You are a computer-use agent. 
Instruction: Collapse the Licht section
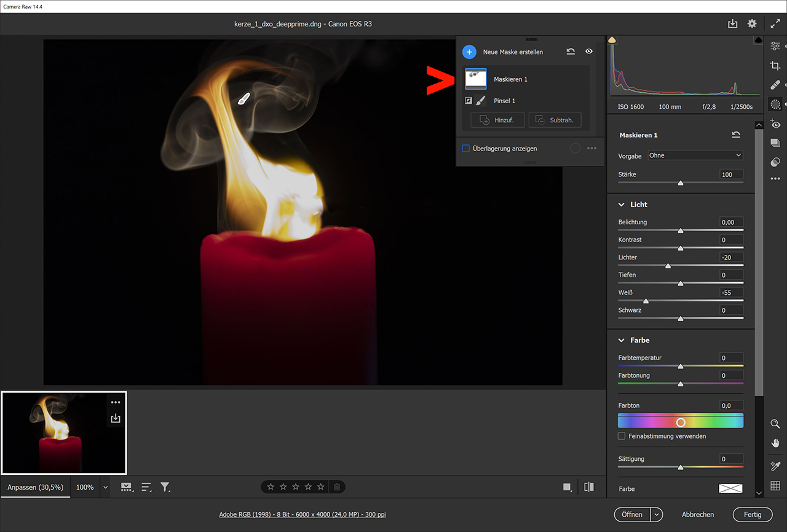point(621,205)
